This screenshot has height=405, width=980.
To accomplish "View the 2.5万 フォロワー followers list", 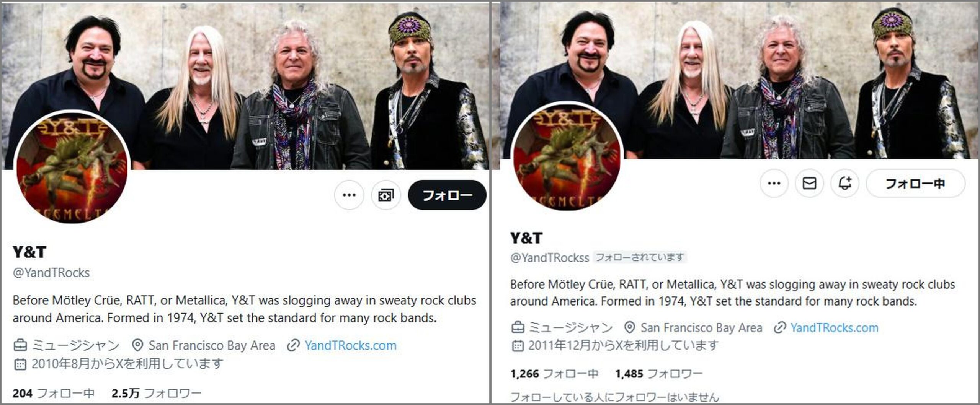I will [x=156, y=393].
